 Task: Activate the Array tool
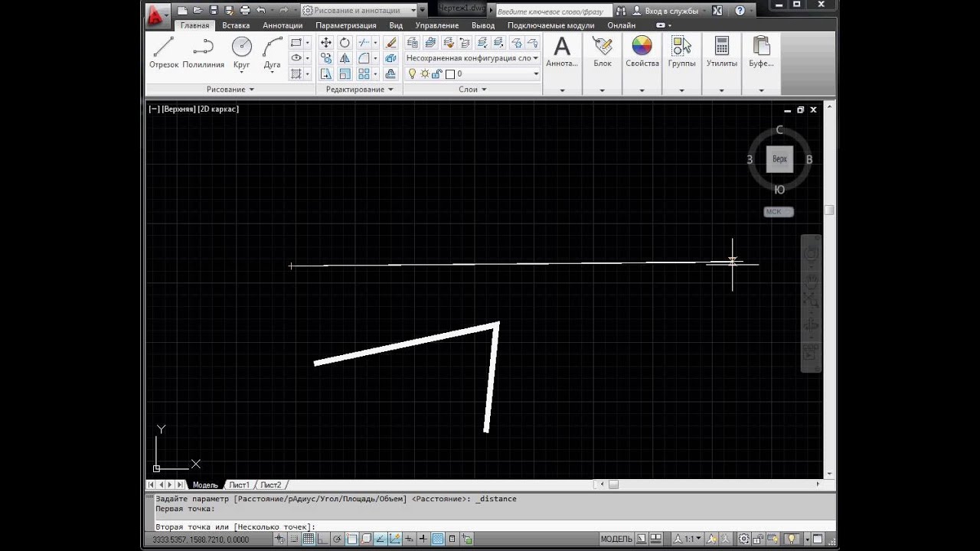click(364, 73)
